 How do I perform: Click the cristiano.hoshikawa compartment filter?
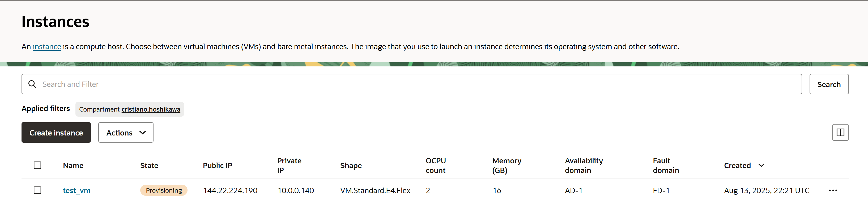[x=151, y=109]
